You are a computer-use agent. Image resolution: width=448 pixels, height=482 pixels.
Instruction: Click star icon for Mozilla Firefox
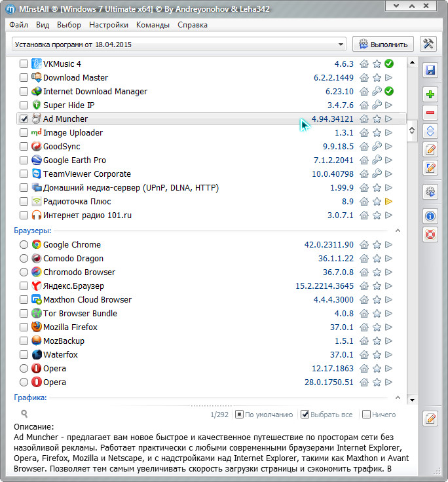pyautogui.click(x=377, y=327)
